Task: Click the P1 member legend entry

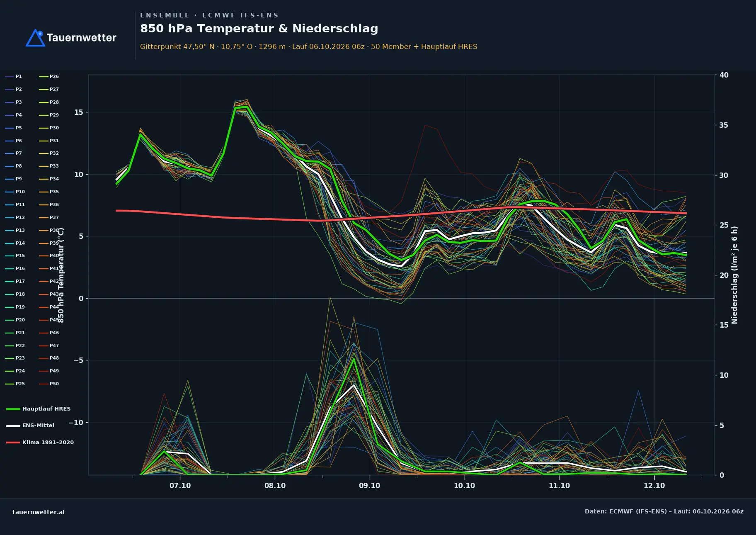Action: [13, 77]
